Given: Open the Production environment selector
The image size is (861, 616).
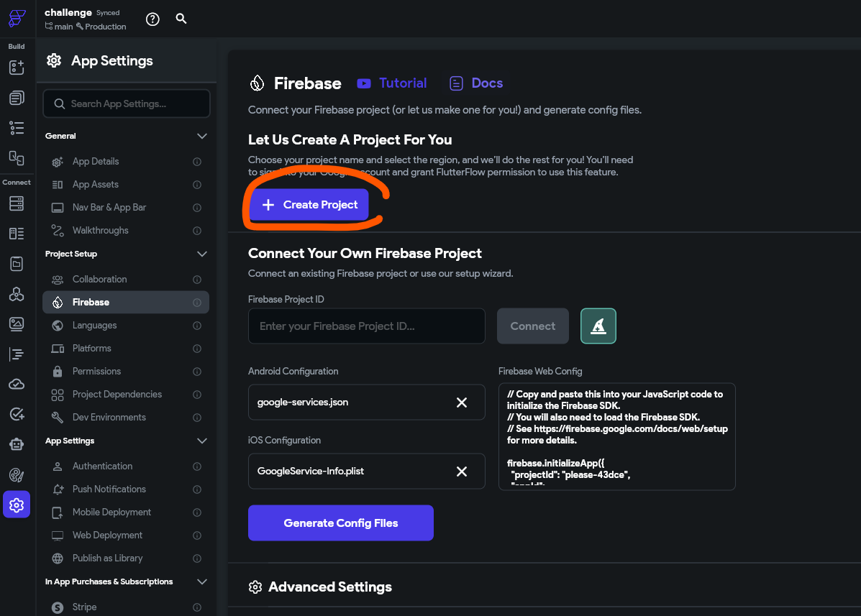Looking at the screenshot, I should click(x=101, y=27).
